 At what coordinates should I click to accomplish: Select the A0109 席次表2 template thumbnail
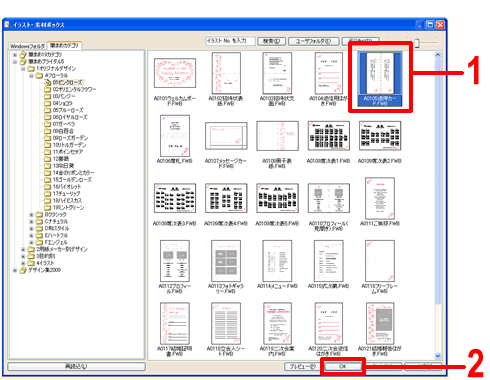[380, 136]
